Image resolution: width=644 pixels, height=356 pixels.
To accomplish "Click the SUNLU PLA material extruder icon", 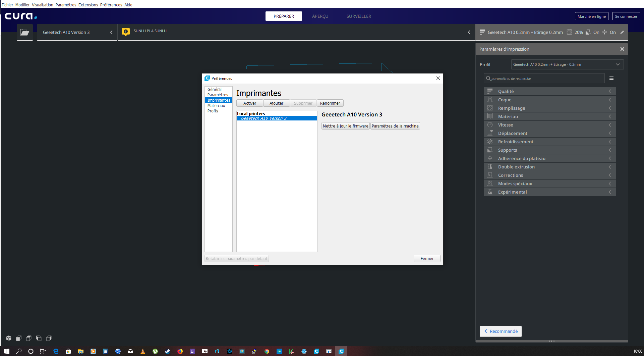I will pos(126,32).
